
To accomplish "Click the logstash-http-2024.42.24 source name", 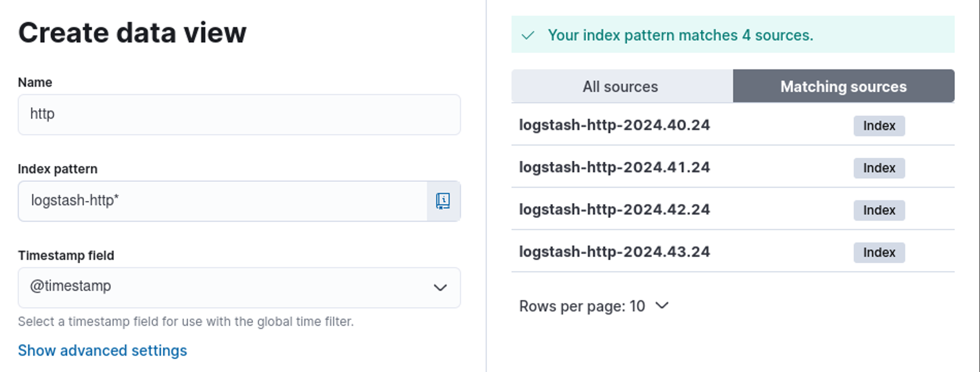I will (x=614, y=210).
